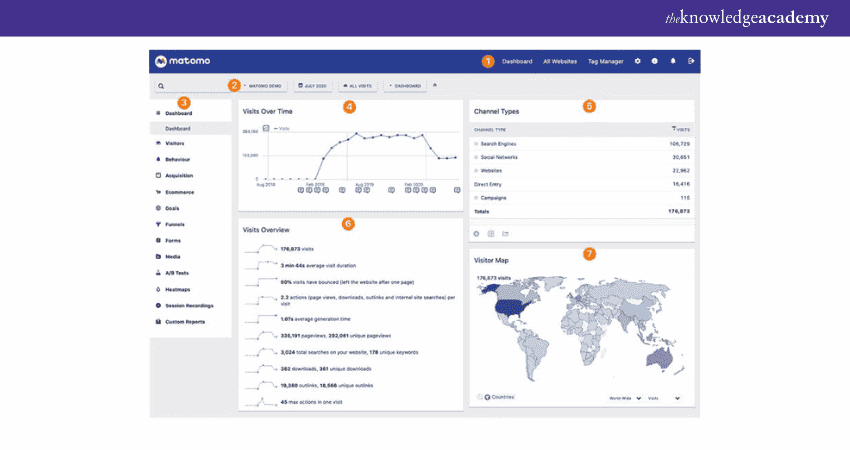Click the sign out icon
The height and width of the screenshot is (450, 850).
691,61
